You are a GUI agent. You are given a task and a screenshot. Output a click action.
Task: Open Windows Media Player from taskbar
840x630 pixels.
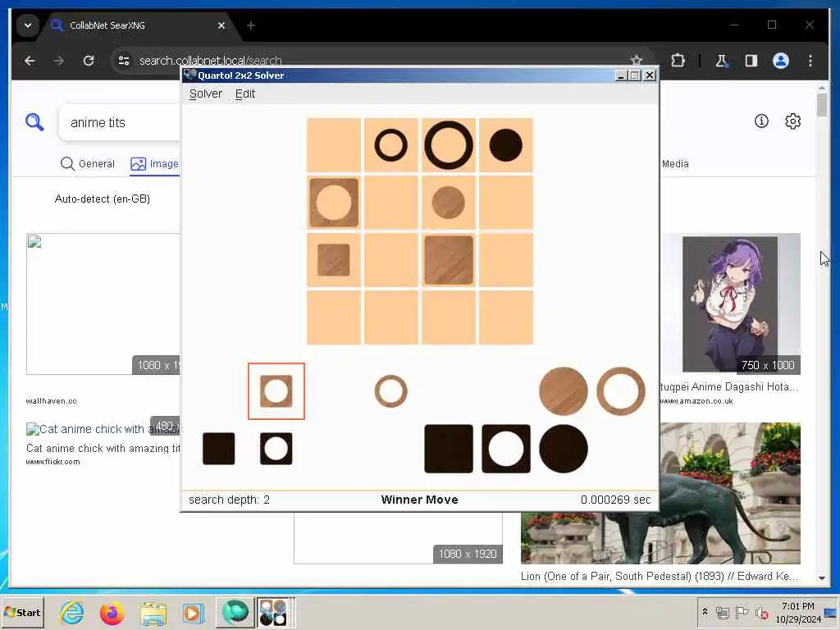tap(194, 612)
